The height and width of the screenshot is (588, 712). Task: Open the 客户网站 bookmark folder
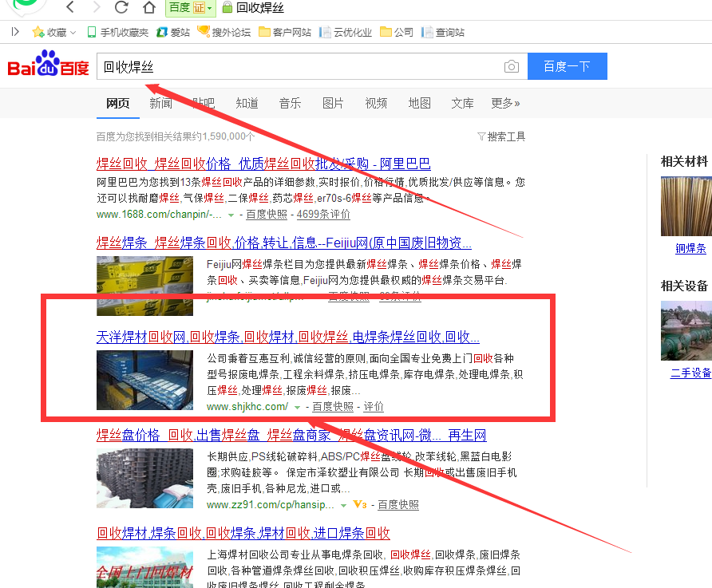(x=284, y=33)
